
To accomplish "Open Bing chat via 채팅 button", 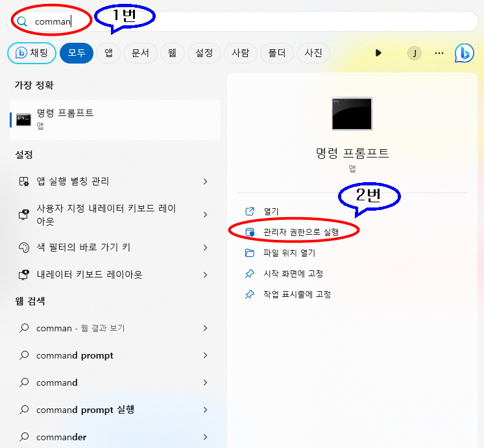I will [x=32, y=53].
